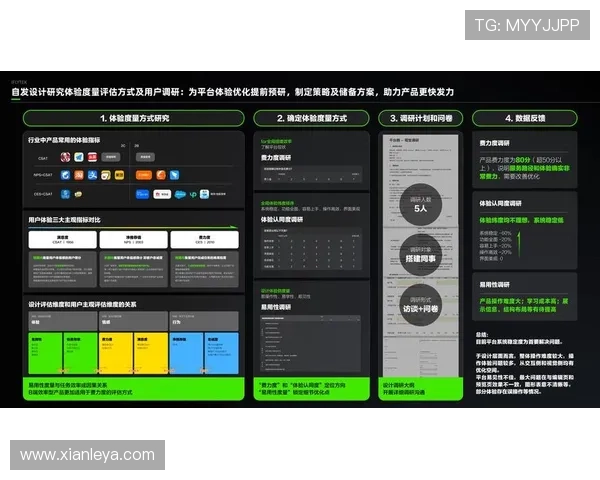Click the red square app icon in CSAT row
The image size is (600, 480).
point(92,157)
